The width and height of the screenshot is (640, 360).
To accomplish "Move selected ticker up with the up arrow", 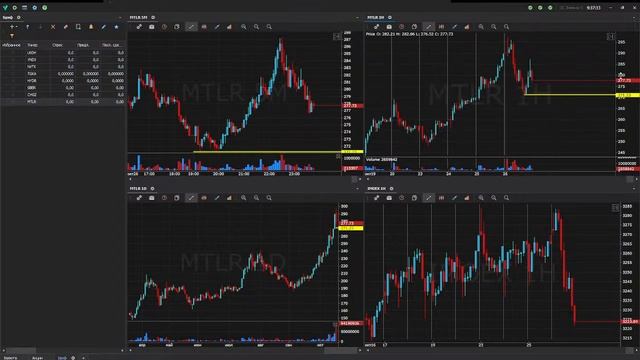I will [x=27, y=27].
